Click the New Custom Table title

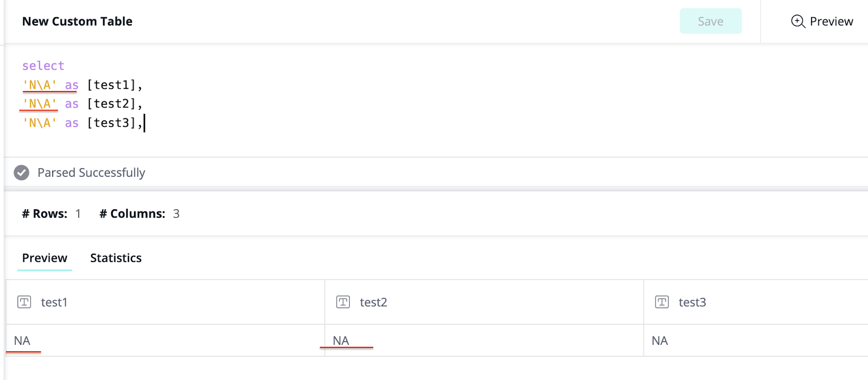(77, 21)
